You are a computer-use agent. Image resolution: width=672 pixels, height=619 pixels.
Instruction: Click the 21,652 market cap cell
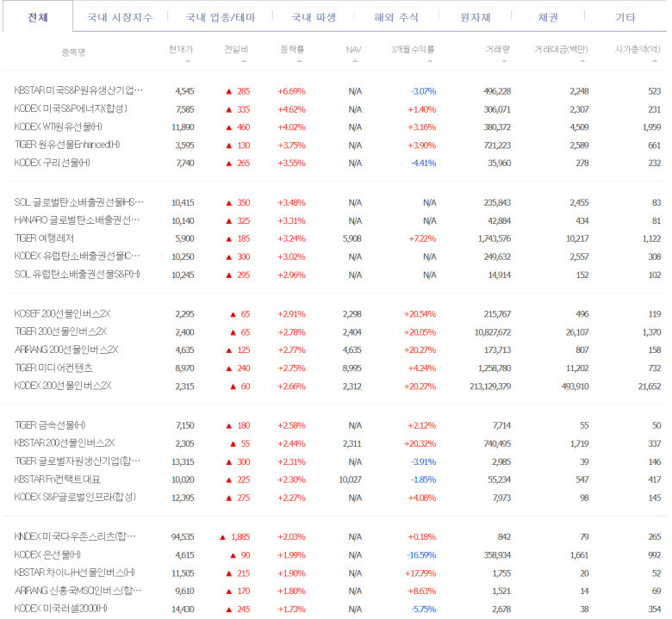[x=650, y=387]
